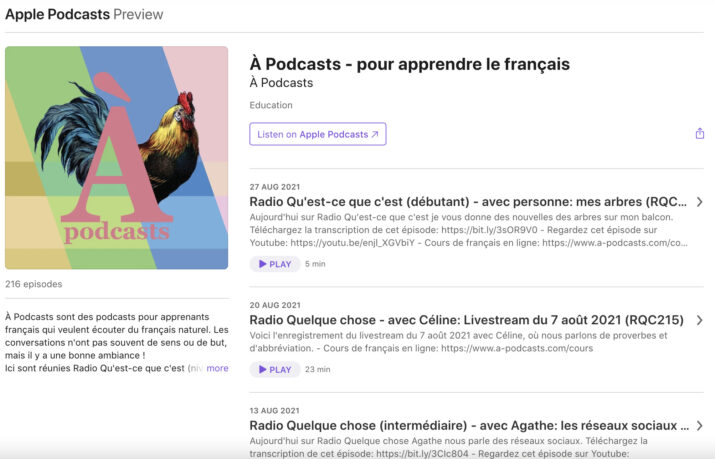Expand chevron for Livestream du 7 août episode
The height and width of the screenshot is (459, 715).
pos(699,320)
